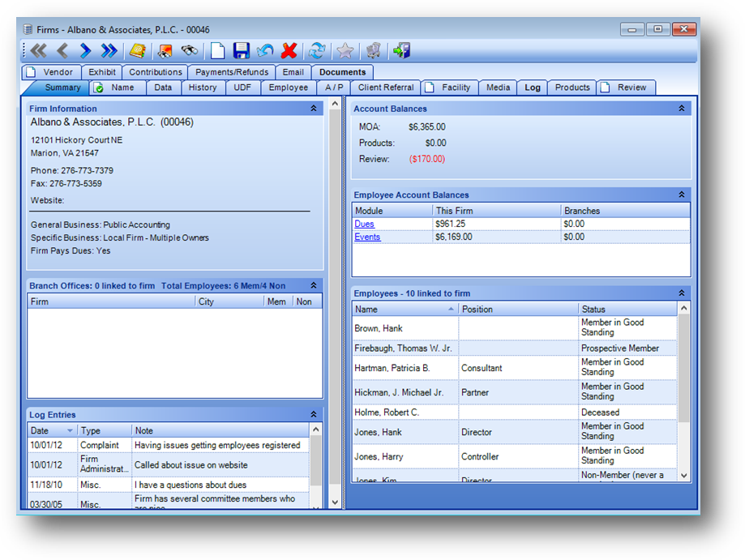The height and width of the screenshot is (560, 745).
Task: Click the left pane scroll up arrow
Action: [335, 104]
